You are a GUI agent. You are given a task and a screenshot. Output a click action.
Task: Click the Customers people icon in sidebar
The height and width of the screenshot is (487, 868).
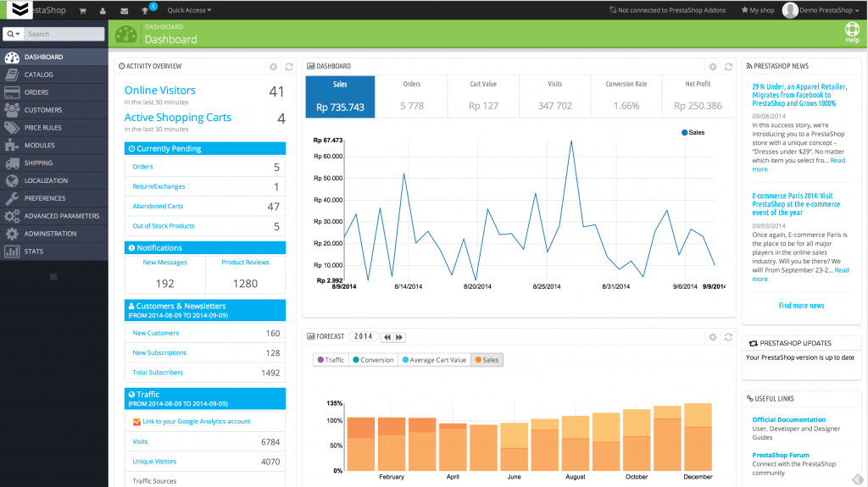(12, 110)
